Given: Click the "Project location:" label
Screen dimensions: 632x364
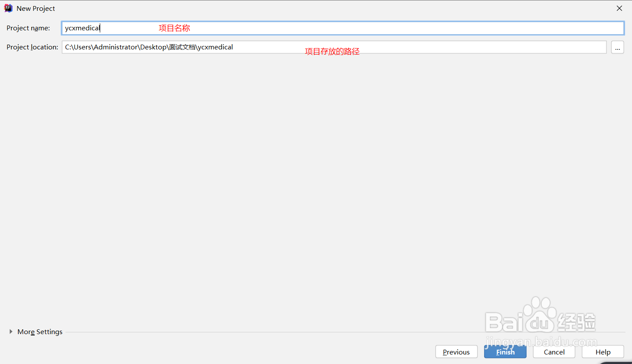Looking at the screenshot, I should (33, 47).
